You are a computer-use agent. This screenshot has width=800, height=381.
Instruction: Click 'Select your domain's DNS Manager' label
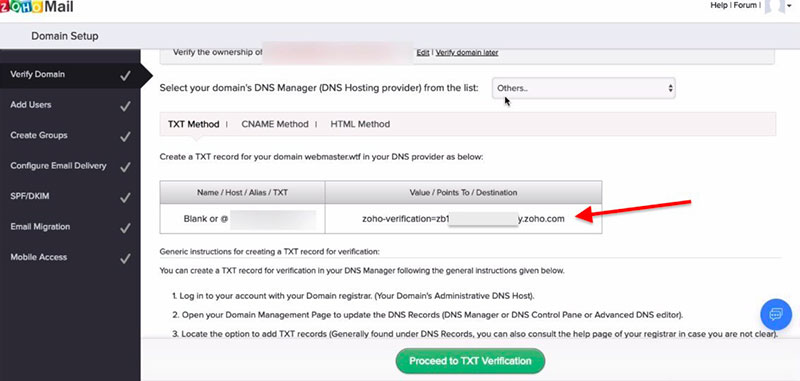[319, 88]
